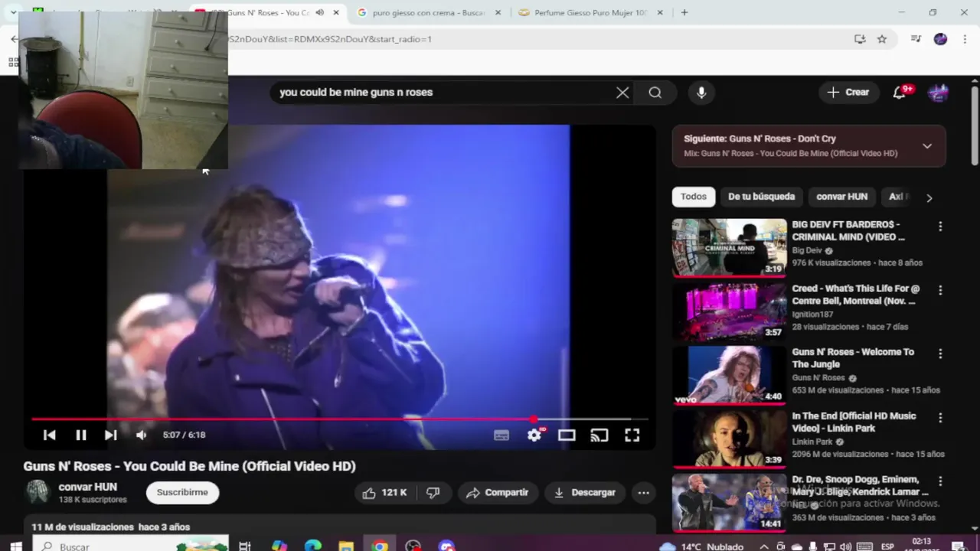The image size is (980, 551).
Task: Open the Chrome profile avatar
Action: pyautogui.click(x=940, y=39)
